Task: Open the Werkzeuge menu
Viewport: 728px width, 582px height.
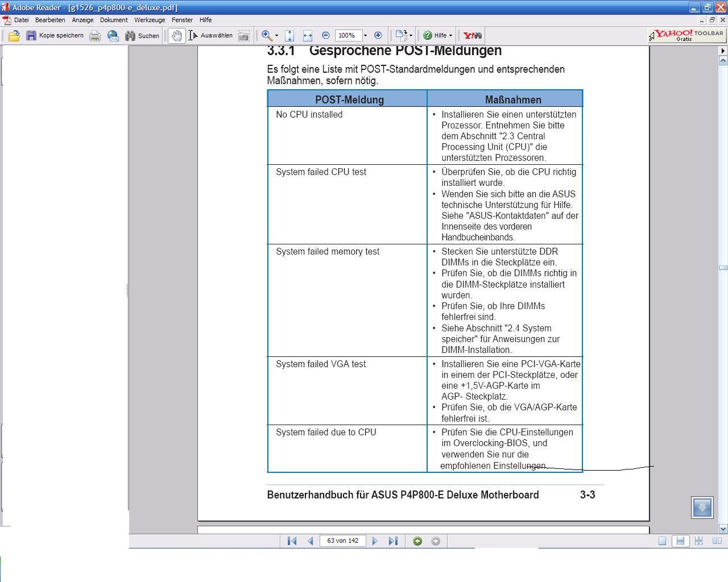Action: click(x=150, y=20)
